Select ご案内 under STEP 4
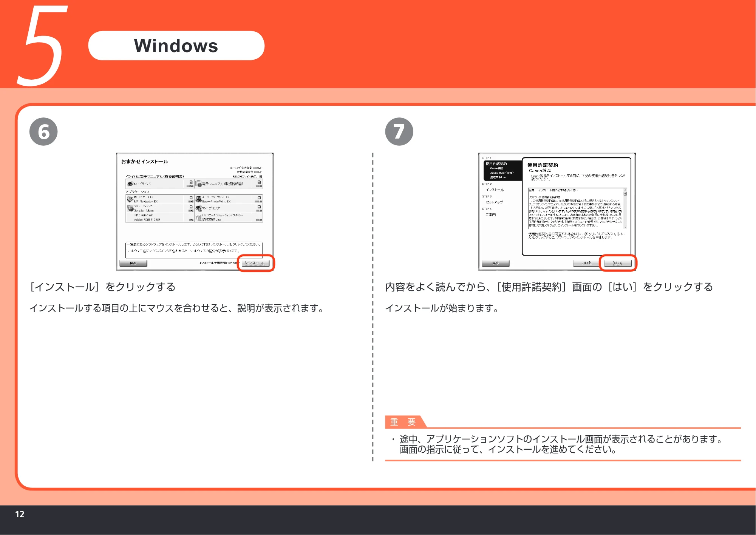 (x=490, y=214)
